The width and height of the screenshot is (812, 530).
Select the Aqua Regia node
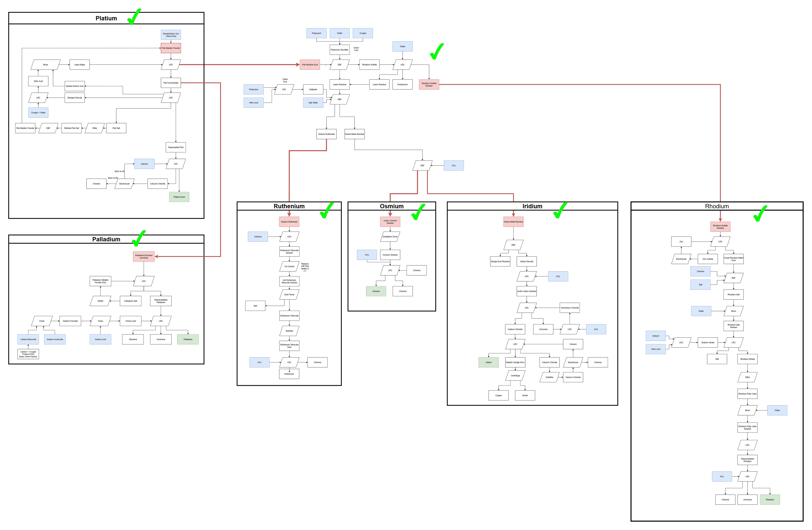pyautogui.click(x=80, y=65)
